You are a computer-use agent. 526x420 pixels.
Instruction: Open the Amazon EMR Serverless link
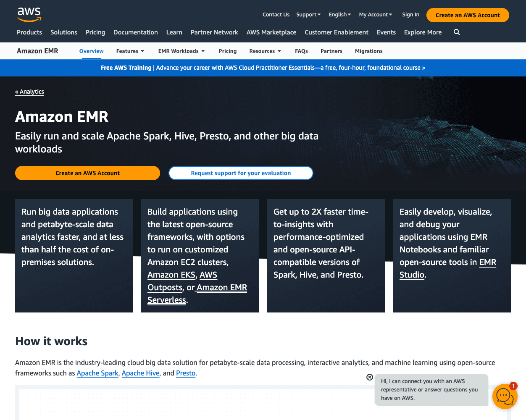coord(197,294)
